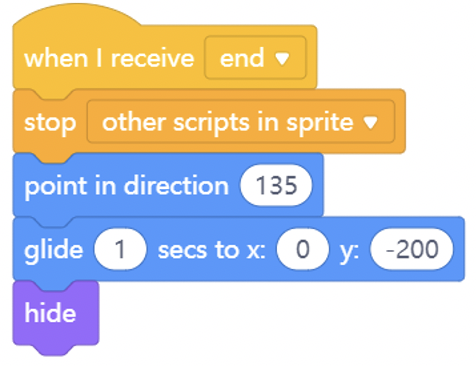Viewport: 476px width, 366px height.
Task: Select the orange 'stop' block
Action: coord(50,122)
